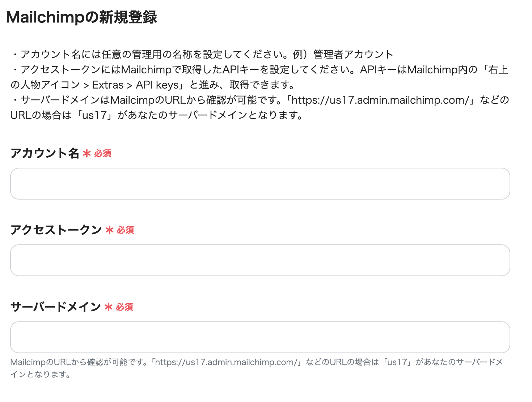Click the instruction bullet starting "・サーバードメインはMailcimpのURL"
Viewport: 532px width, 402px height.
coord(259,107)
